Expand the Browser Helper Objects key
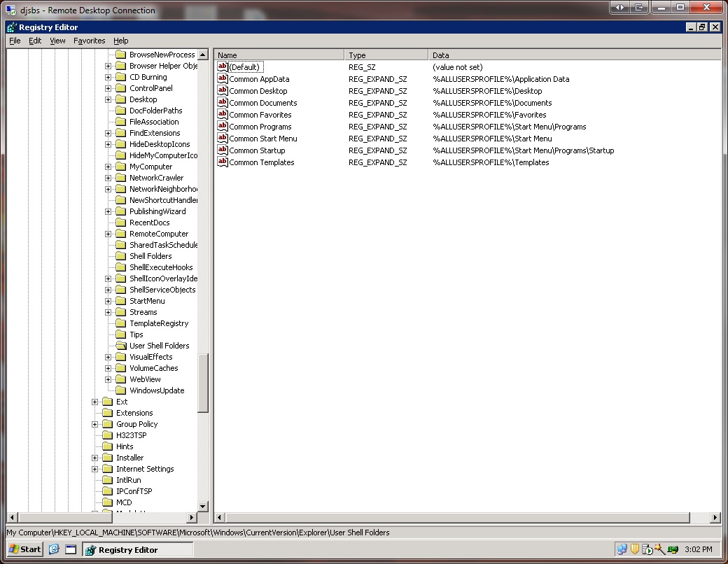Screen dimensions: 728x564 [108, 66]
